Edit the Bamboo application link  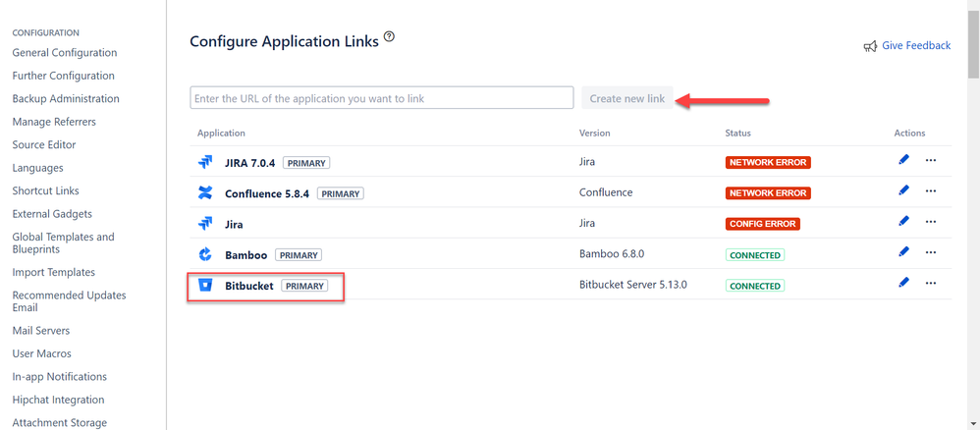click(903, 252)
